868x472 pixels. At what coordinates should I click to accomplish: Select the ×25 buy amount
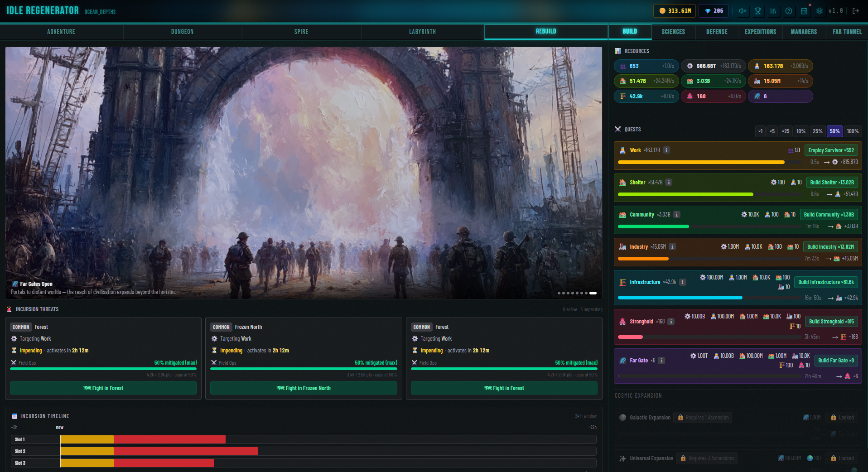786,131
